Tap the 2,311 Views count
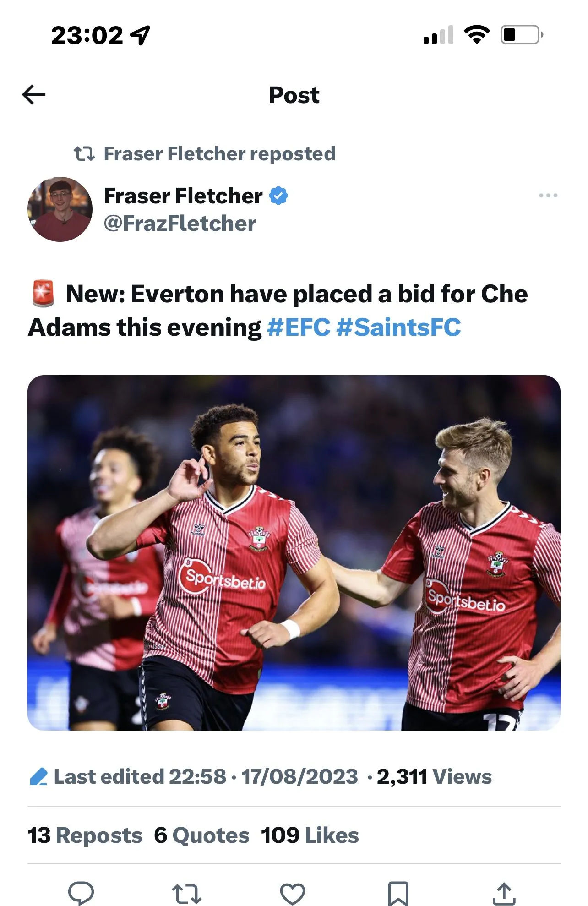The height and width of the screenshot is (906, 588). [x=434, y=776]
